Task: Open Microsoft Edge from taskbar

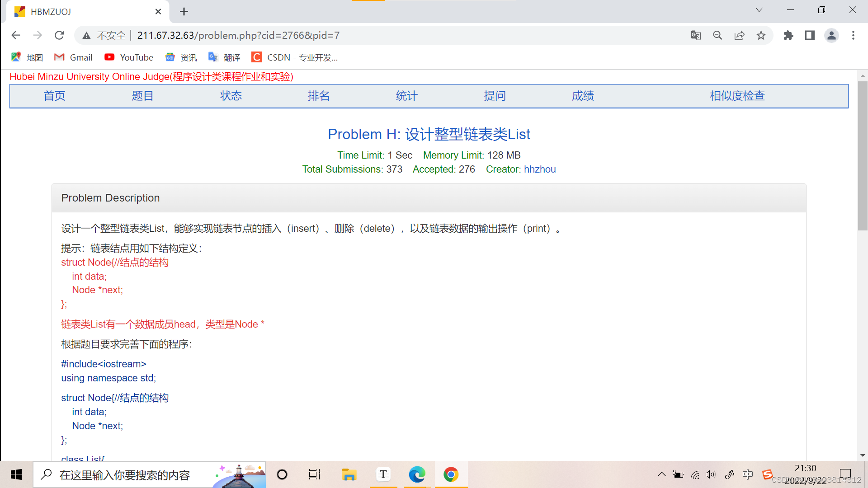Action: click(x=417, y=474)
